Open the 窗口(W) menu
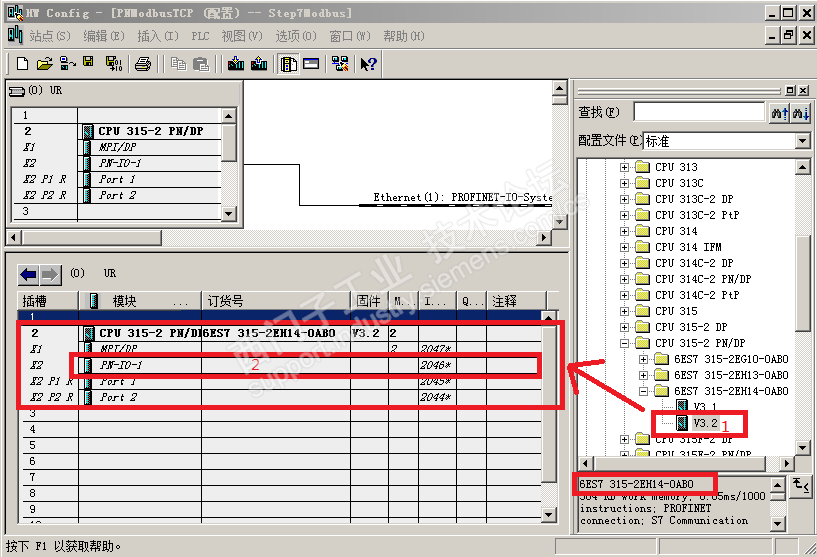 point(350,36)
